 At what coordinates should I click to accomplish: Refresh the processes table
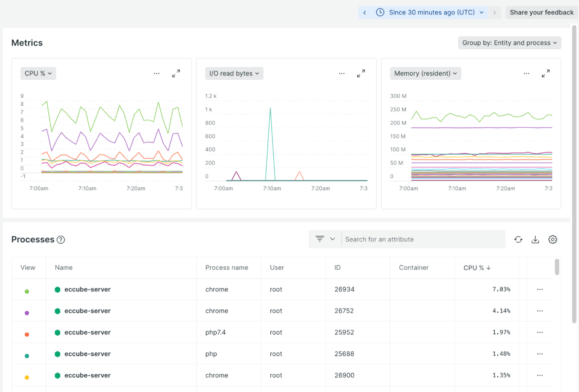pyautogui.click(x=518, y=240)
